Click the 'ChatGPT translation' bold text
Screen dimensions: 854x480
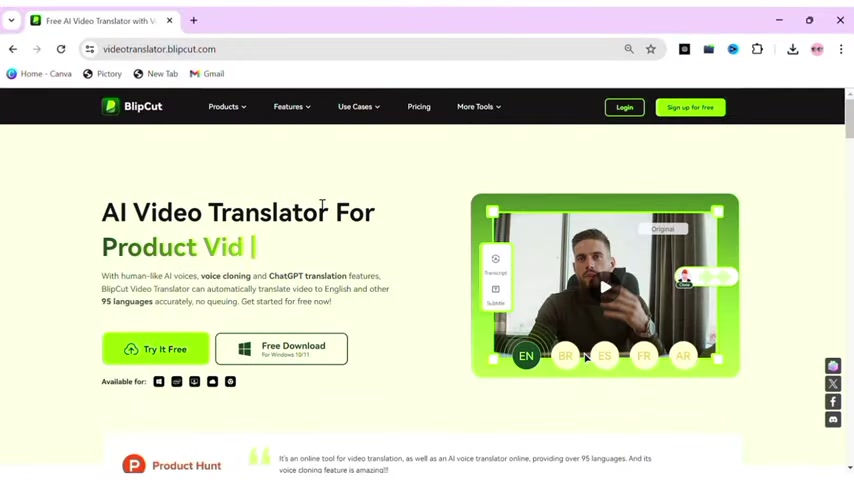(x=308, y=276)
